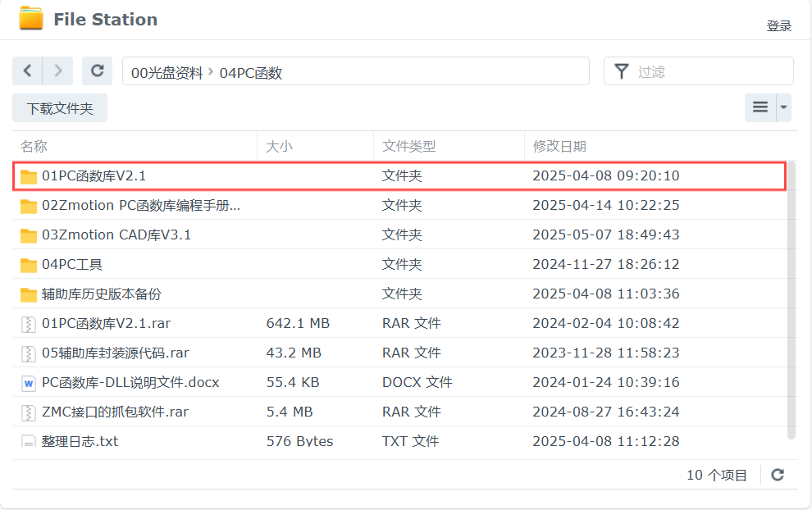Click the vertical scrollbar of the file list
This screenshot has height=510, width=812.
[x=791, y=300]
